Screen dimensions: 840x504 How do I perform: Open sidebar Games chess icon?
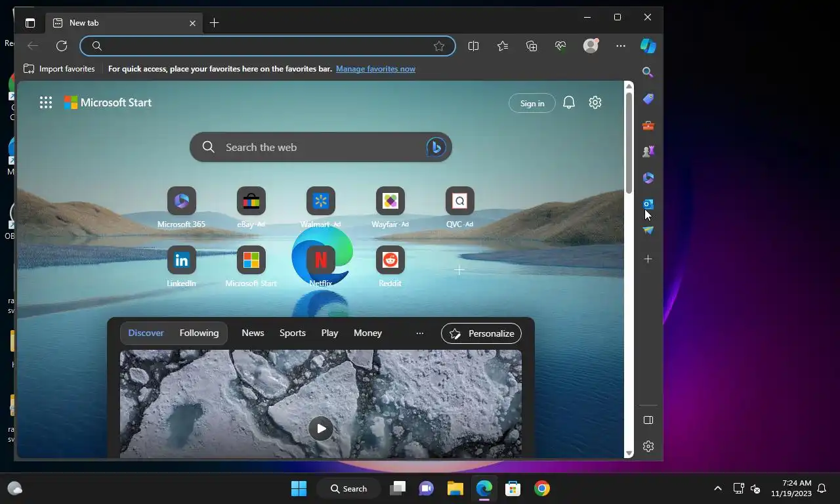648,152
